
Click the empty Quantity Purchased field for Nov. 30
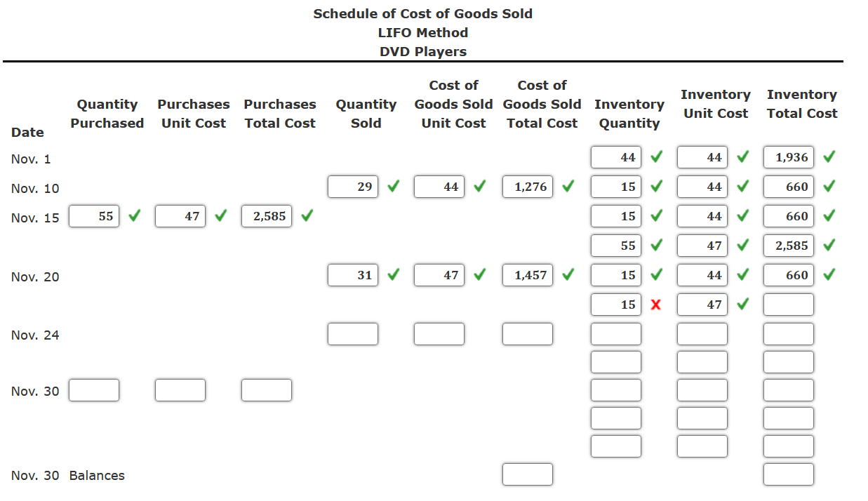pos(94,390)
